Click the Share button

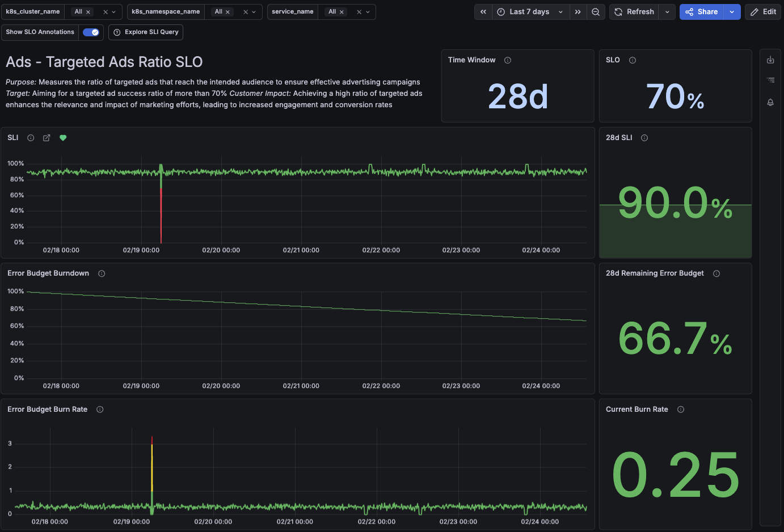703,11
